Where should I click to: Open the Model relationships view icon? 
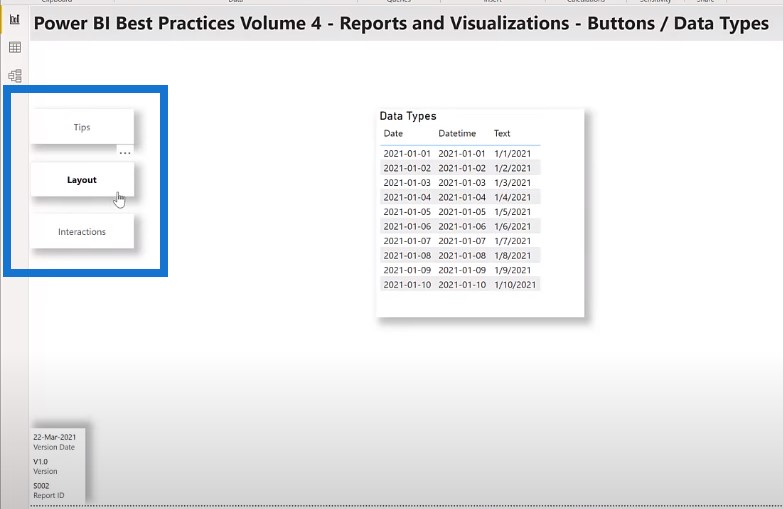click(14, 75)
